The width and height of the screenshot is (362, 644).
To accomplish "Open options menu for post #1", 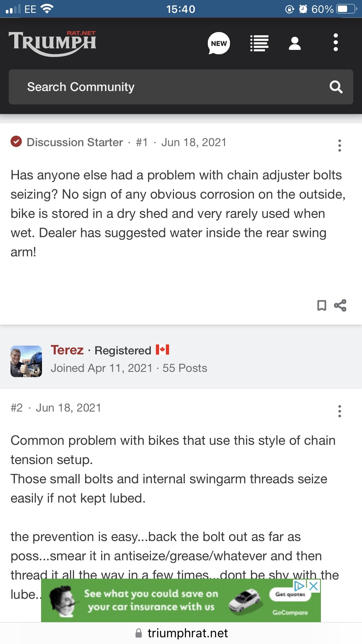I will tap(340, 145).
